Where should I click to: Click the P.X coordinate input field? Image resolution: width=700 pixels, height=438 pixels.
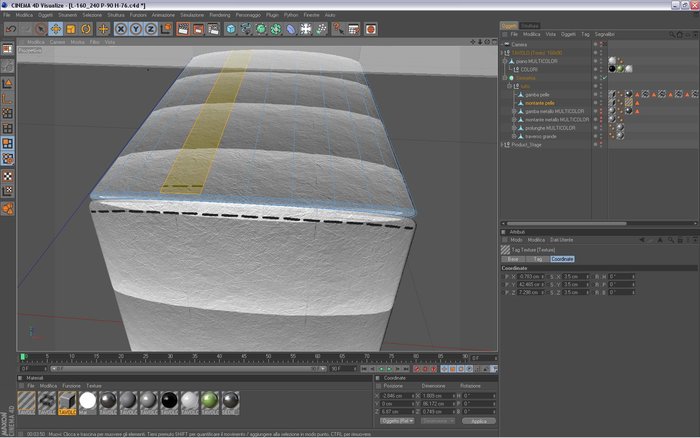[531, 277]
